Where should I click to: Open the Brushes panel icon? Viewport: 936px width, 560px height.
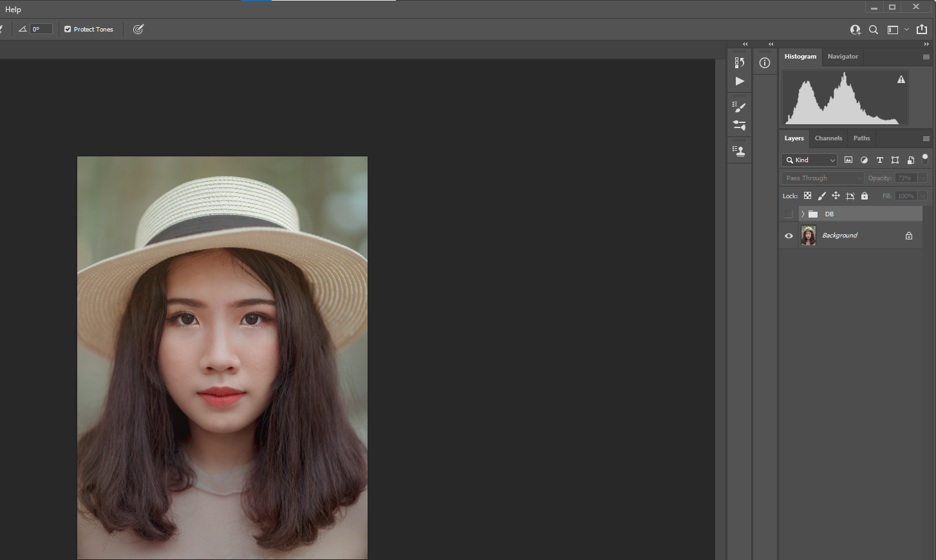point(740,107)
